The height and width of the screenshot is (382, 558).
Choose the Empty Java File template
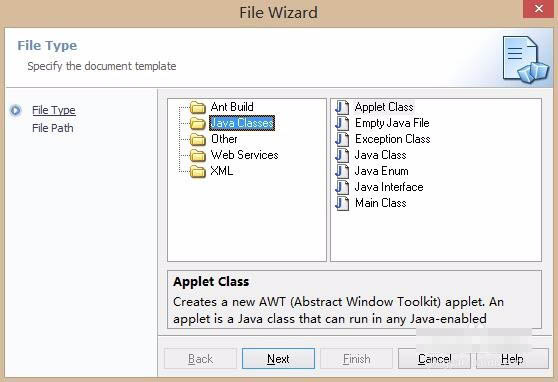392,123
